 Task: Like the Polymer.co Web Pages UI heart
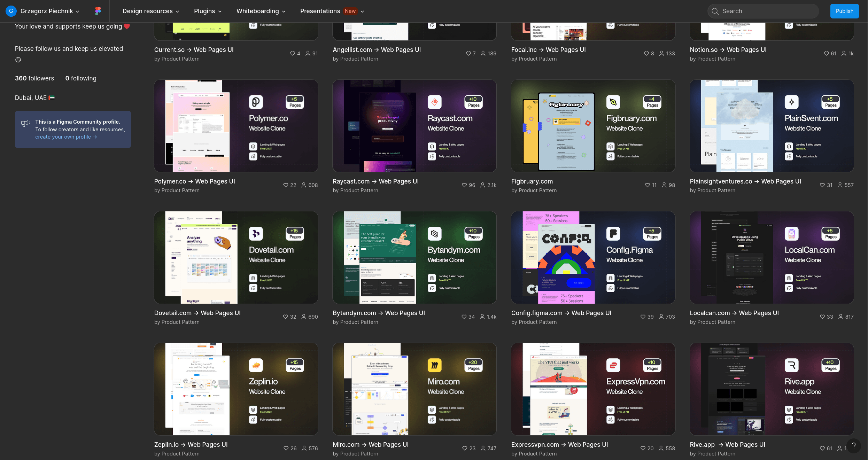[x=286, y=185]
